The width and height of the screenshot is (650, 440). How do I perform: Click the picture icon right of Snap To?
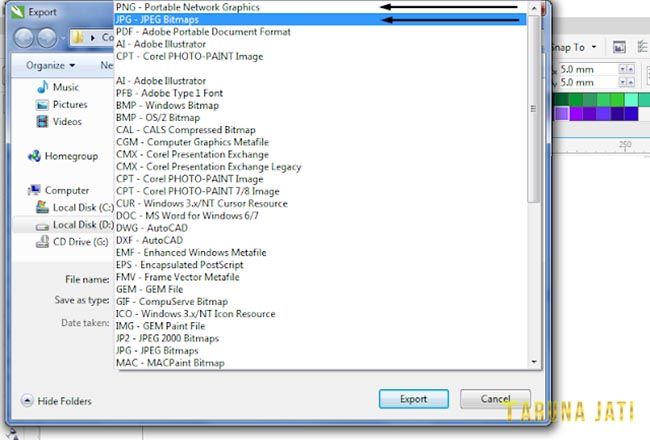click(619, 47)
